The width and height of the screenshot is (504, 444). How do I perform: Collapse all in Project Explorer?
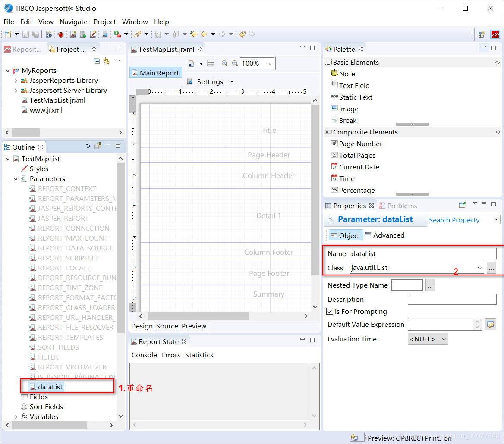tap(97, 61)
